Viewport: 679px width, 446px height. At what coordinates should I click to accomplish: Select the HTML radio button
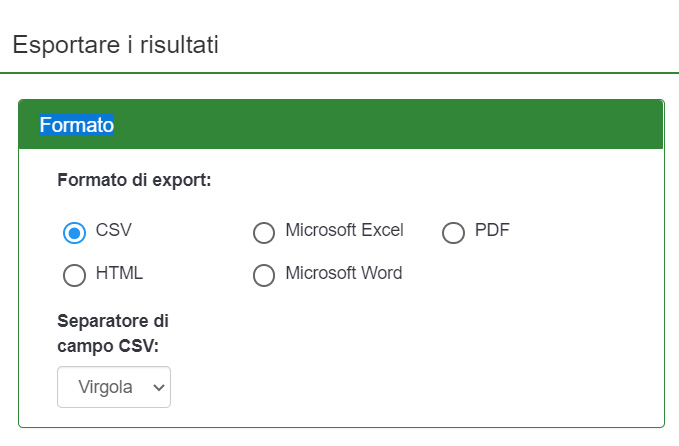74,275
